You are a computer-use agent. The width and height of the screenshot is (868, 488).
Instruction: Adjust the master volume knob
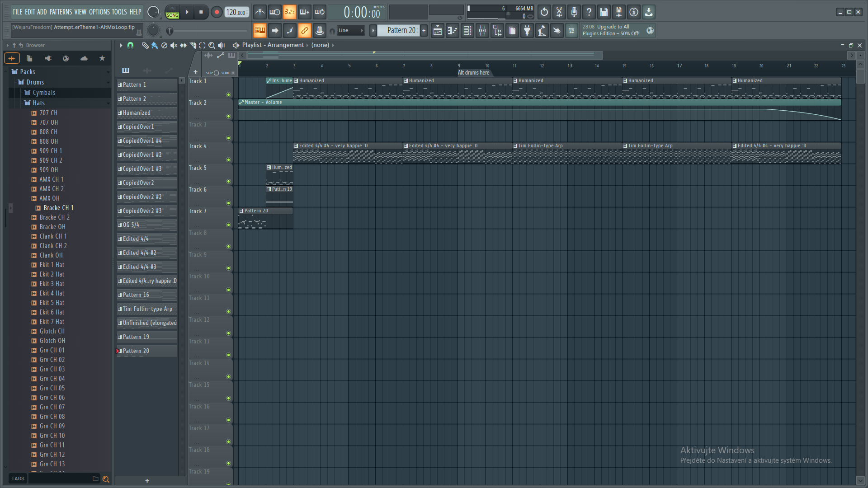[x=153, y=12]
